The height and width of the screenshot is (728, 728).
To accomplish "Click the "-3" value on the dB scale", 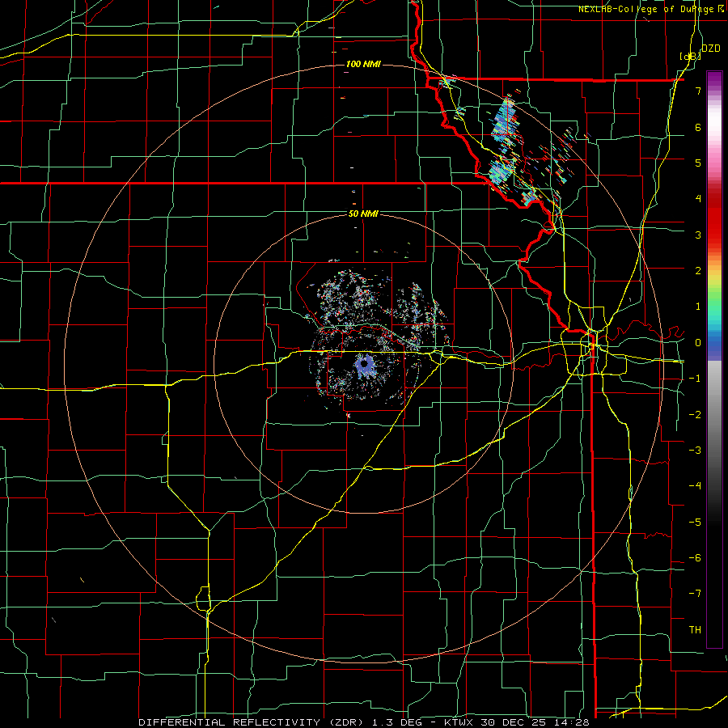I will tap(695, 451).
